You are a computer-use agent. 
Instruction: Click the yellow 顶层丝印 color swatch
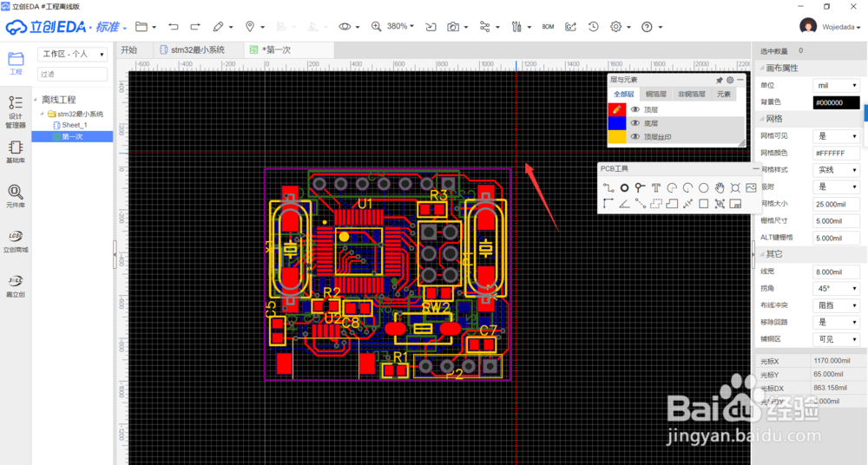click(x=616, y=137)
